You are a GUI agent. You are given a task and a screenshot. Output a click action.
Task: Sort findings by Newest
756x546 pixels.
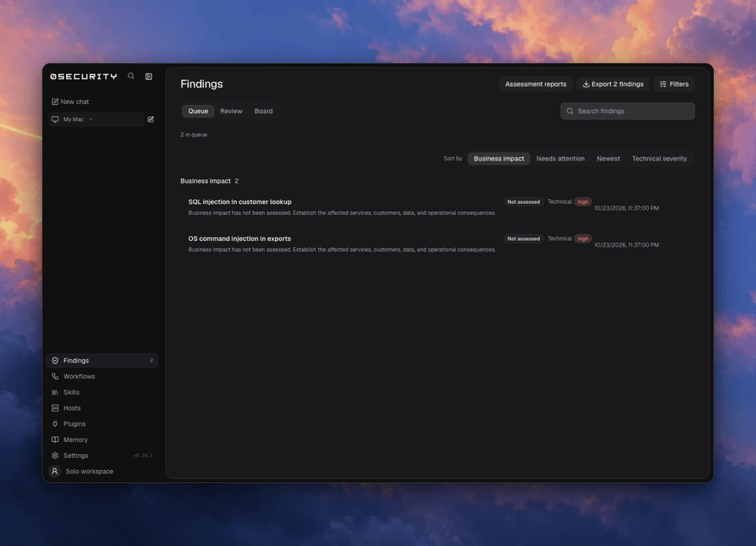click(609, 158)
